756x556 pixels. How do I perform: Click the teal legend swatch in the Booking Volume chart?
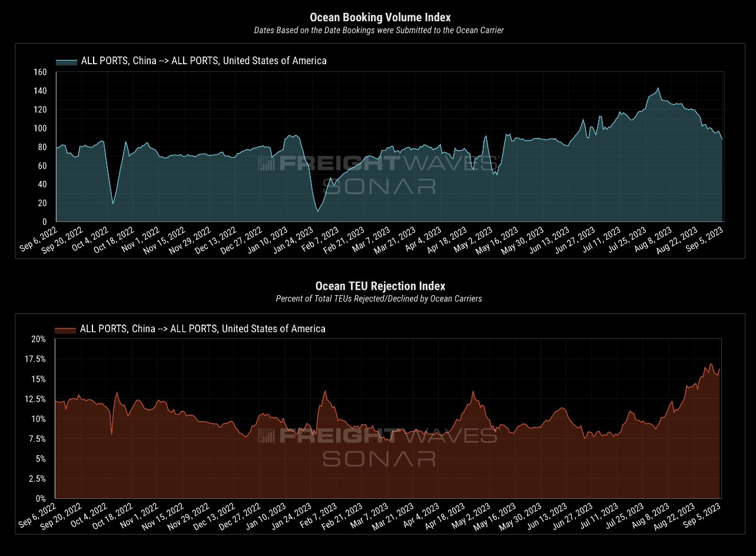[66, 61]
